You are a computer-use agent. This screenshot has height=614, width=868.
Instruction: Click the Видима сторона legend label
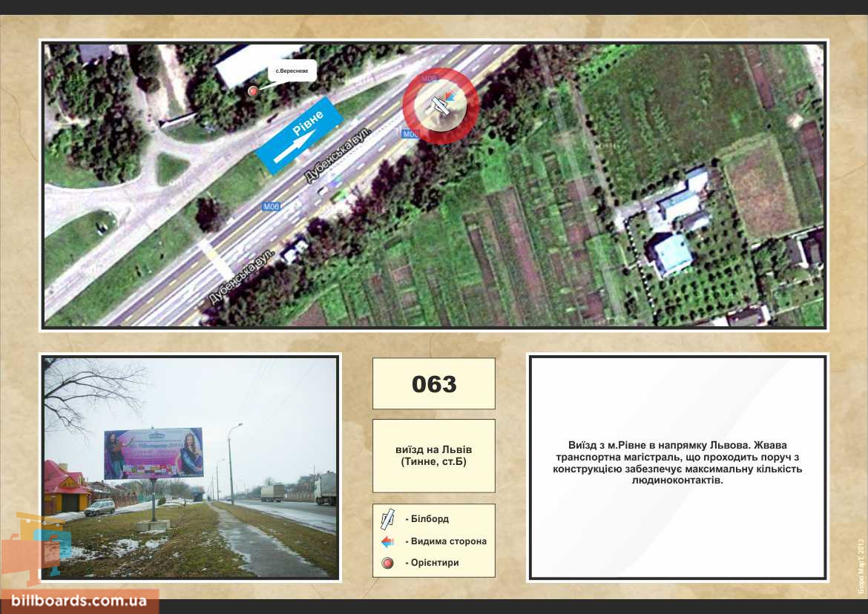tap(448, 541)
